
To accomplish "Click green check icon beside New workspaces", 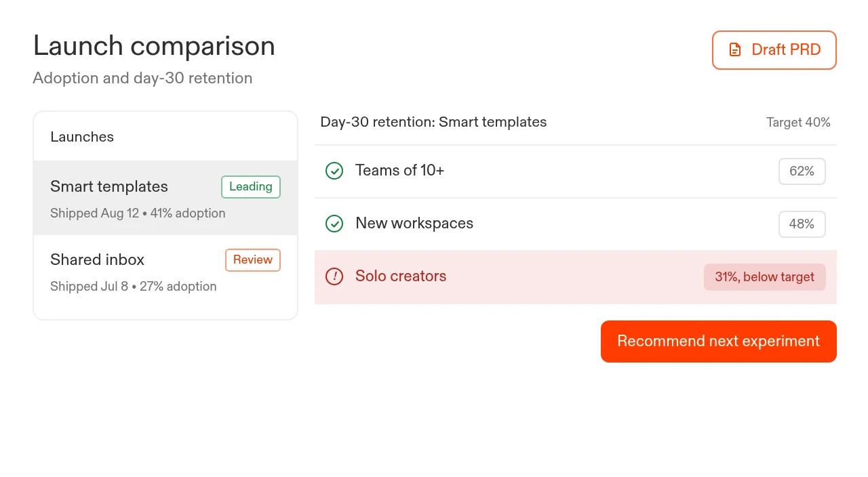I will pos(334,224).
